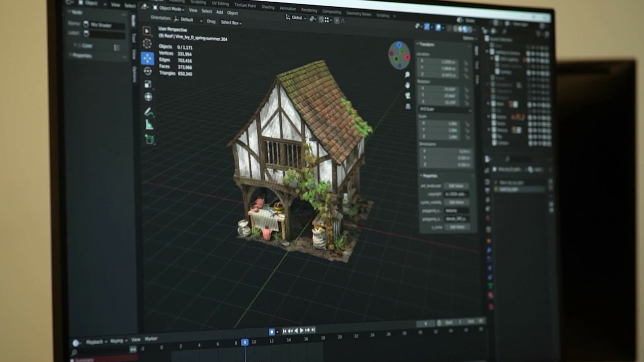Screen dimensions: 644x362
Task: Open the Orientation Default dropdown
Action: coord(188,19)
